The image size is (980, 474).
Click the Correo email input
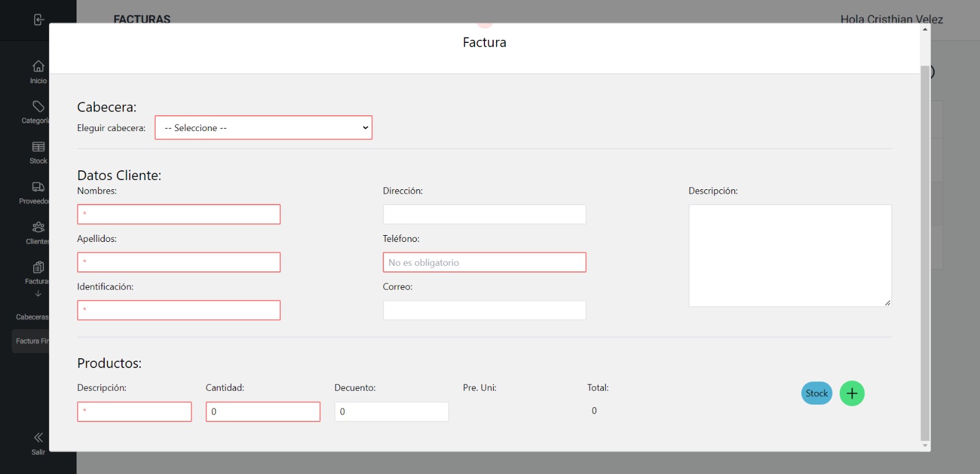point(484,310)
